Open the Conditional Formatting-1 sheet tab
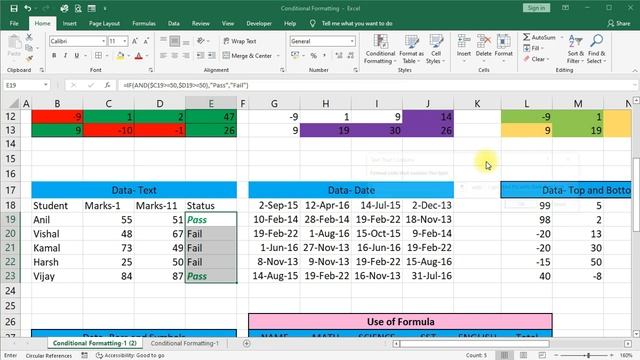This screenshot has height=360, width=640. tap(185, 344)
